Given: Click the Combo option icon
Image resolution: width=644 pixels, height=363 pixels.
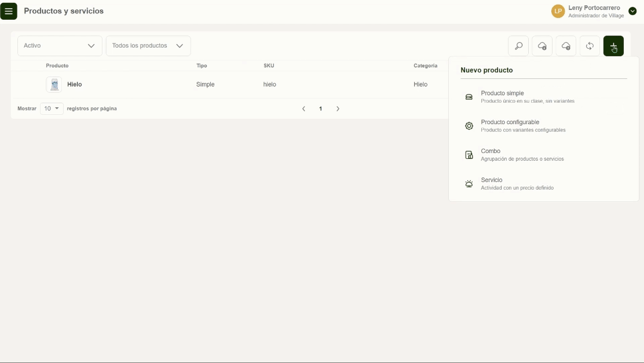Looking at the screenshot, I should point(469,155).
